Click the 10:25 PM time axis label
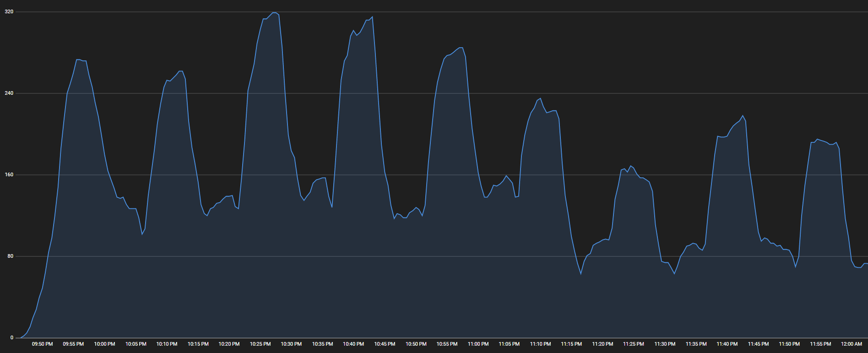The image size is (868, 353). click(260, 344)
